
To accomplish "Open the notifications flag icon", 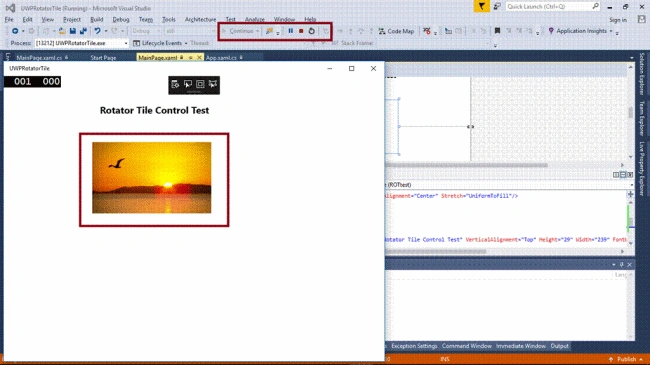I will click(x=481, y=6).
